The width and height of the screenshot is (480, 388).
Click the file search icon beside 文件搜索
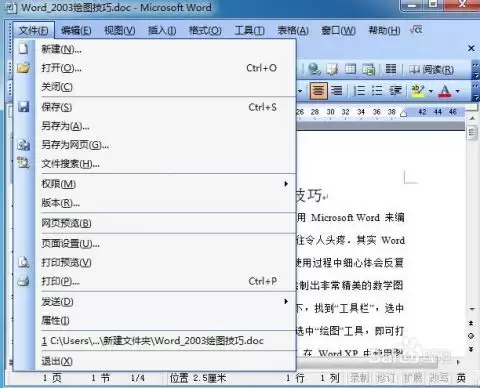[x=23, y=163]
